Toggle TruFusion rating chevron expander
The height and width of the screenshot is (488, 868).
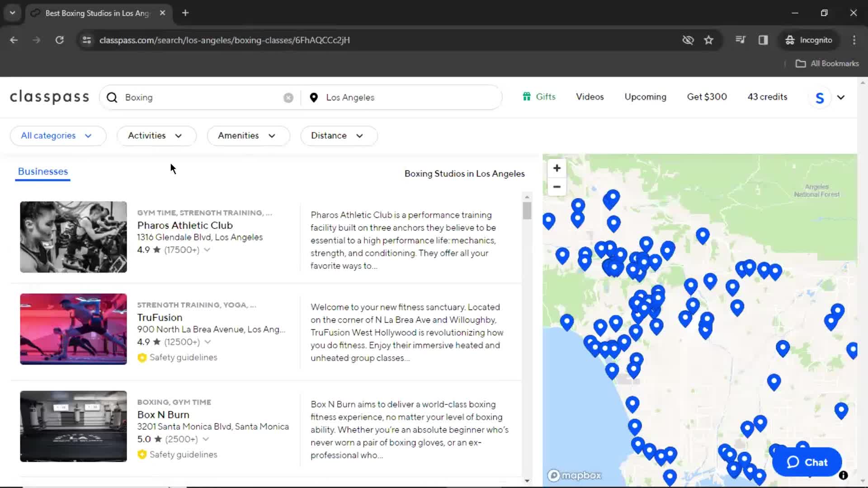[208, 342]
